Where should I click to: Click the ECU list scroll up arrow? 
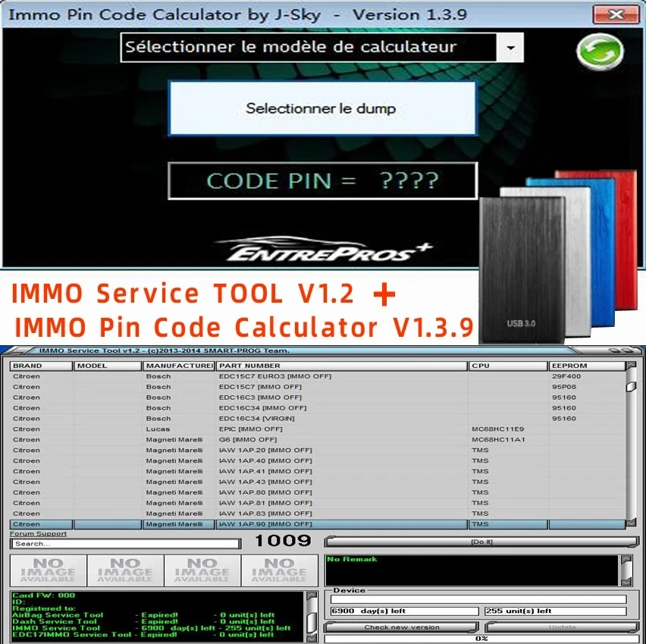point(631,366)
